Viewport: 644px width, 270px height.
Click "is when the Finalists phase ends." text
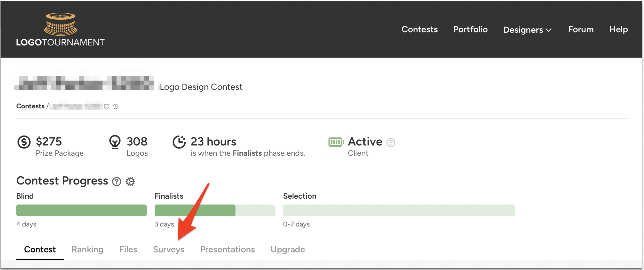pyautogui.click(x=248, y=153)
